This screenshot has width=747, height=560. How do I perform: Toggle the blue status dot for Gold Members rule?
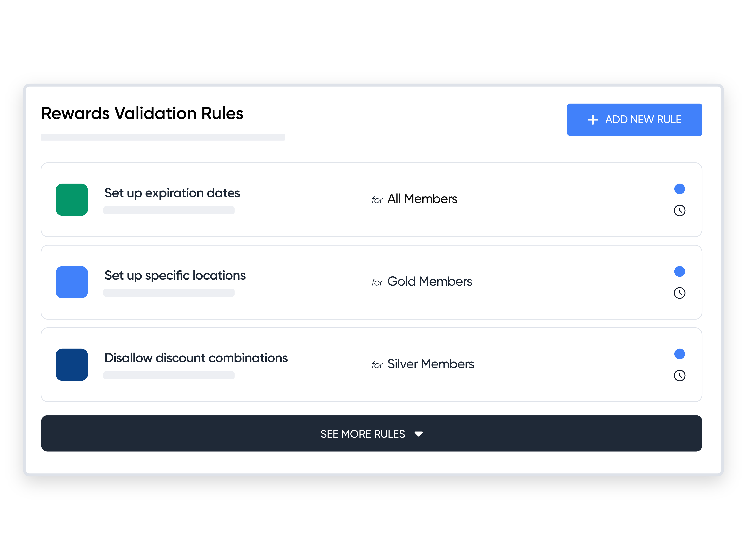click(x=680, y=271)
